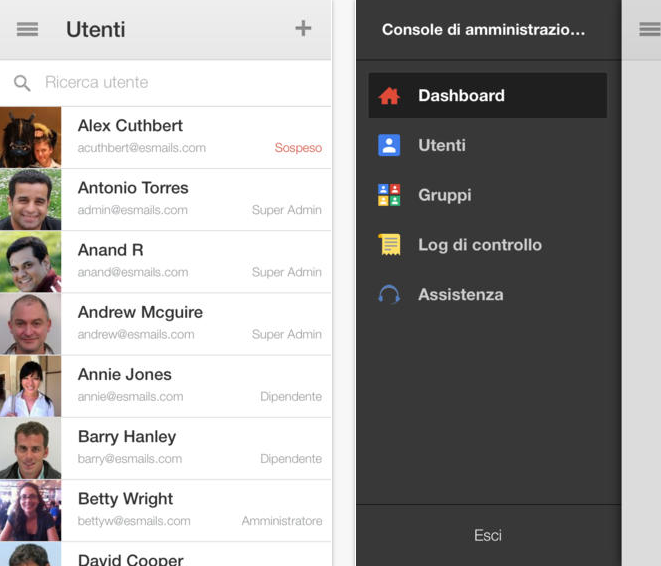
Task: Click the Utenti screen title
Action: [96, 30]
